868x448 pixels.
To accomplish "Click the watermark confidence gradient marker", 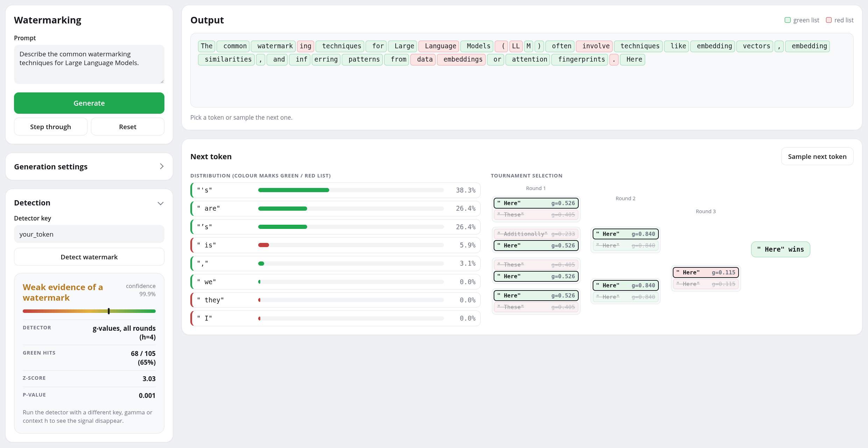I will coord(109,311).
